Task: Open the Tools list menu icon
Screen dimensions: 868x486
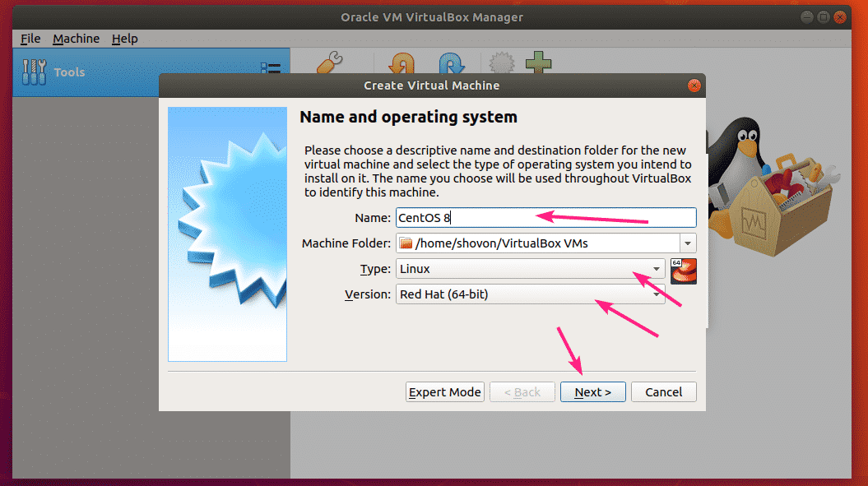Action: (271, 68)
